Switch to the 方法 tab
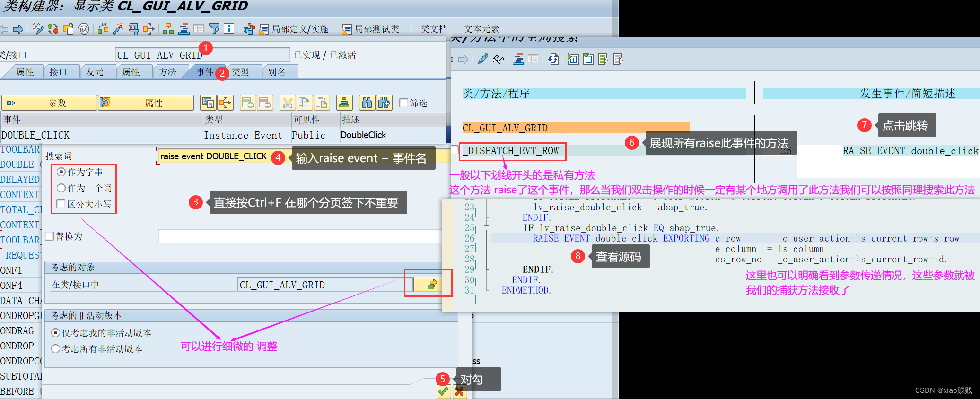The width and height of the screenshot is (980, 399). tap(168, 72)
